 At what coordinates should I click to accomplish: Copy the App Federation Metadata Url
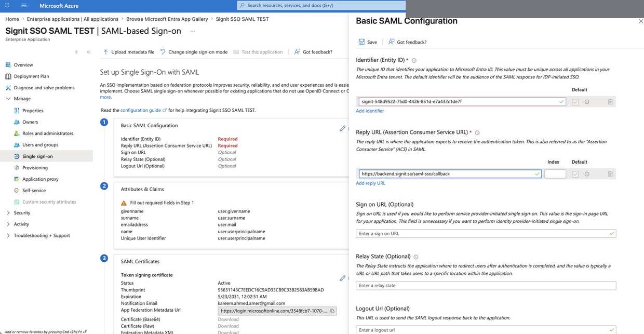[332, 311]
